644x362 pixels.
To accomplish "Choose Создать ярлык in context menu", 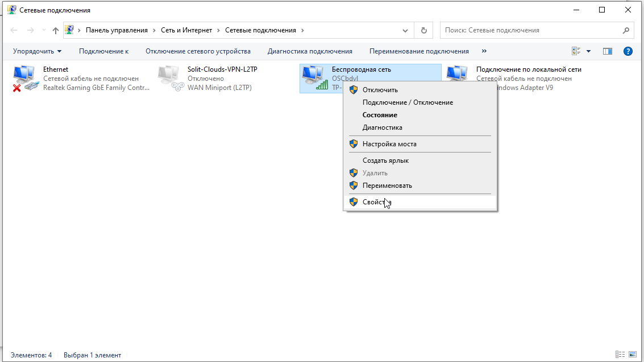I will click(419, 161).
